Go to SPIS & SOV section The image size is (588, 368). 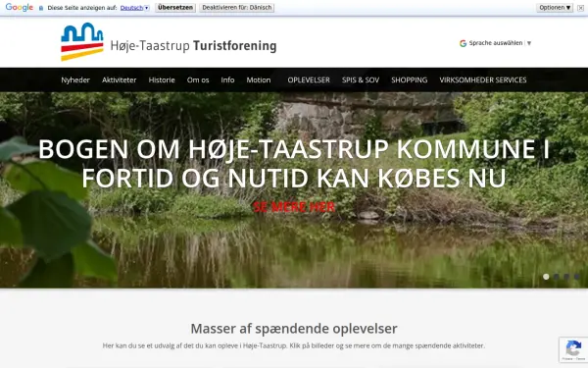[361, 80]
